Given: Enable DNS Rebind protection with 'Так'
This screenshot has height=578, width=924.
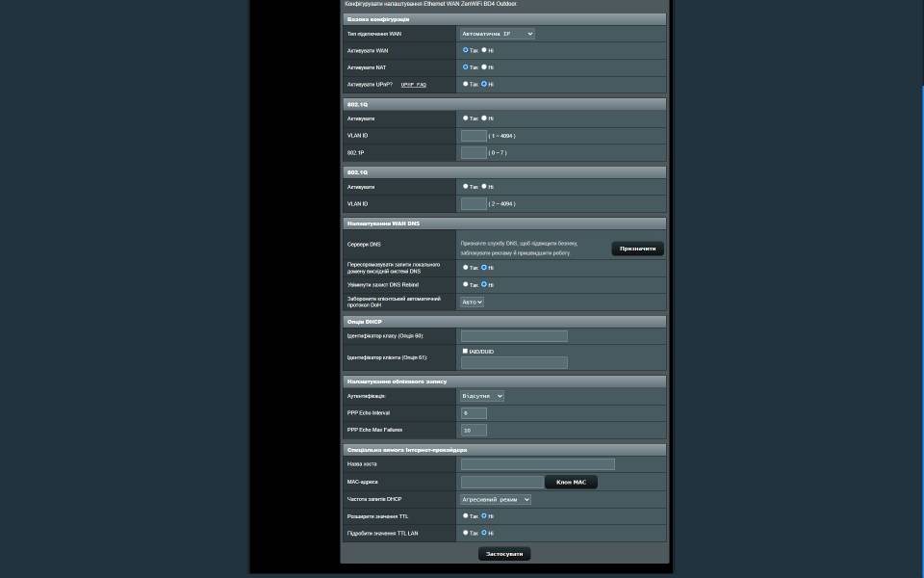Looking at the screenshot, I should coord(466,284).
